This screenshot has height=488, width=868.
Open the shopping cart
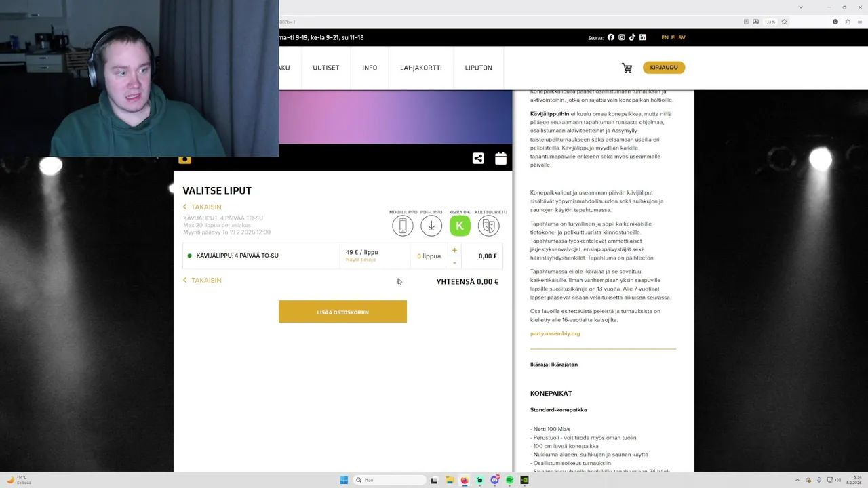coord(627,68)
